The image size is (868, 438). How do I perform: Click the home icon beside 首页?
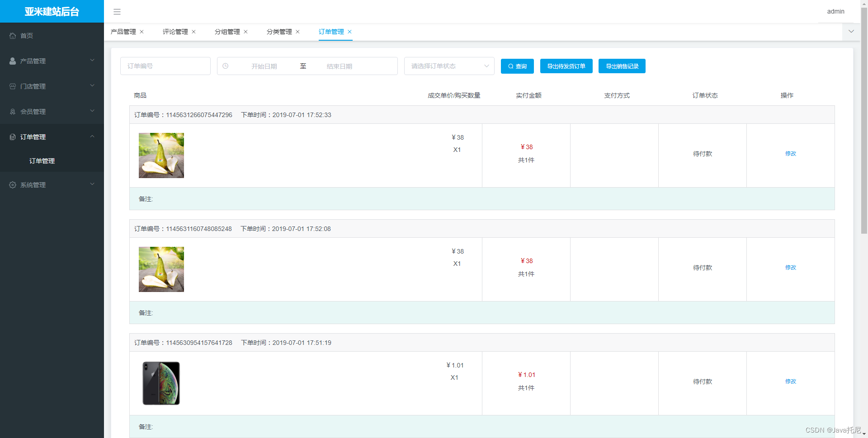(13, 36)
